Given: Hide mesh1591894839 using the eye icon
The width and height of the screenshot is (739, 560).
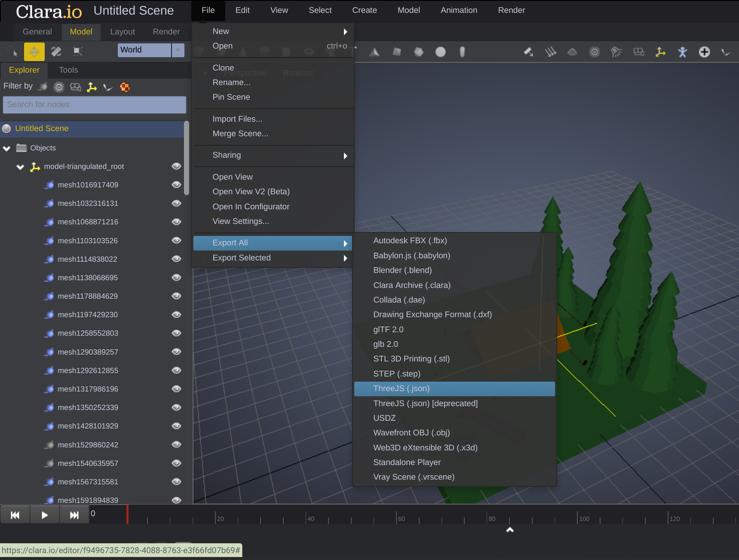Looking at the screenshot, I should click(x=176, y=500).
